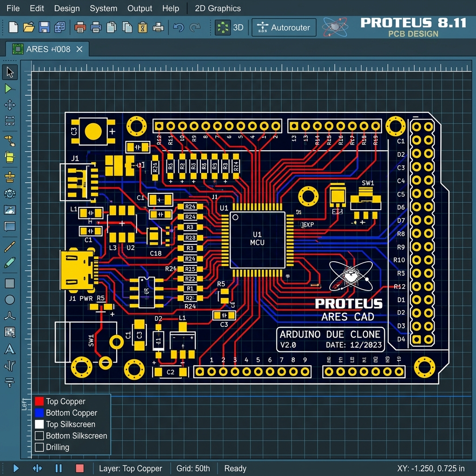The height and width of the screenshot is (476, 476).
Task: Click the Top Silkscreen legend label
Action: 71,424
